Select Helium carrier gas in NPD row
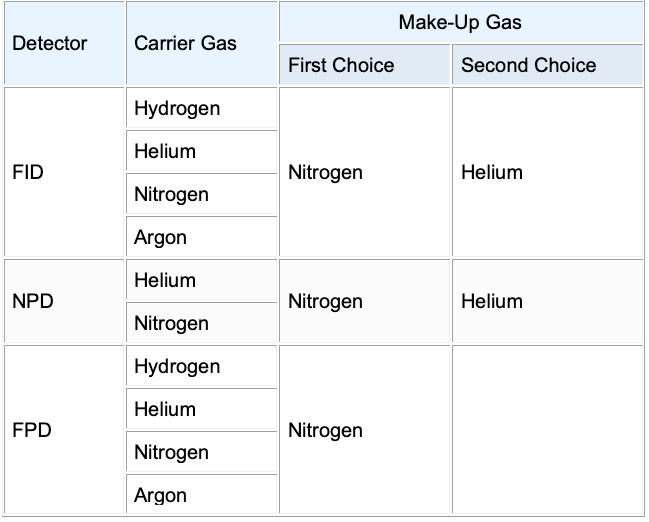The width and height of the screenshot is (649, 522). [165, 280]
